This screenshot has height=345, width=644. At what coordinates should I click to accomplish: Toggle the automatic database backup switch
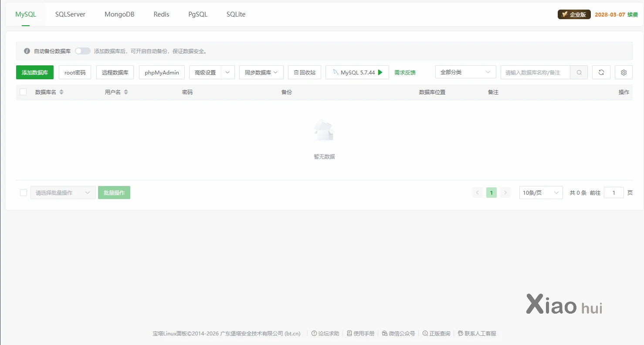82,51
